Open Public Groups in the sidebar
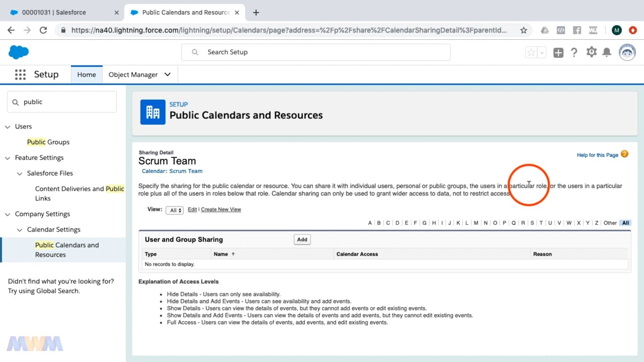Viewport: 644px width, 362px height. 48,142
